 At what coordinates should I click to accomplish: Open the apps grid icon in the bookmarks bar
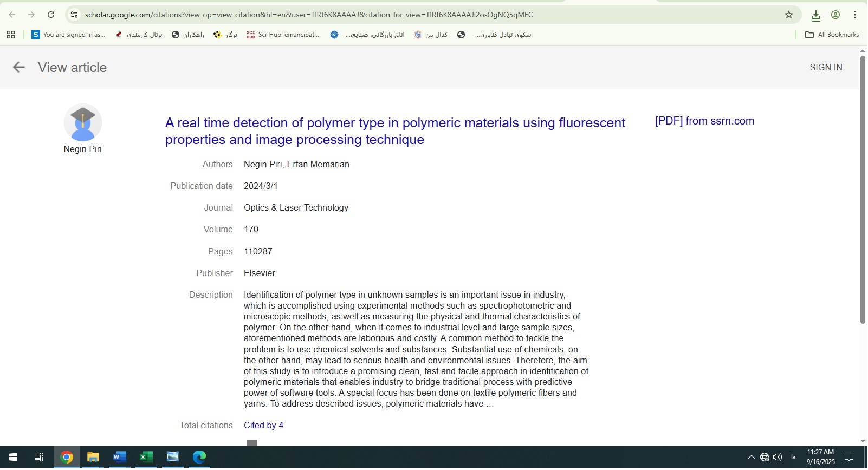(11, 35)
